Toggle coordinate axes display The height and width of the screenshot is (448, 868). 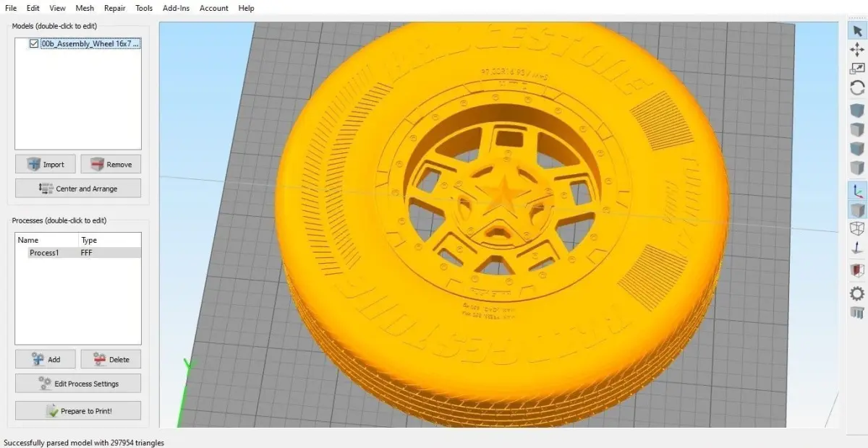[x=857, y=191]
